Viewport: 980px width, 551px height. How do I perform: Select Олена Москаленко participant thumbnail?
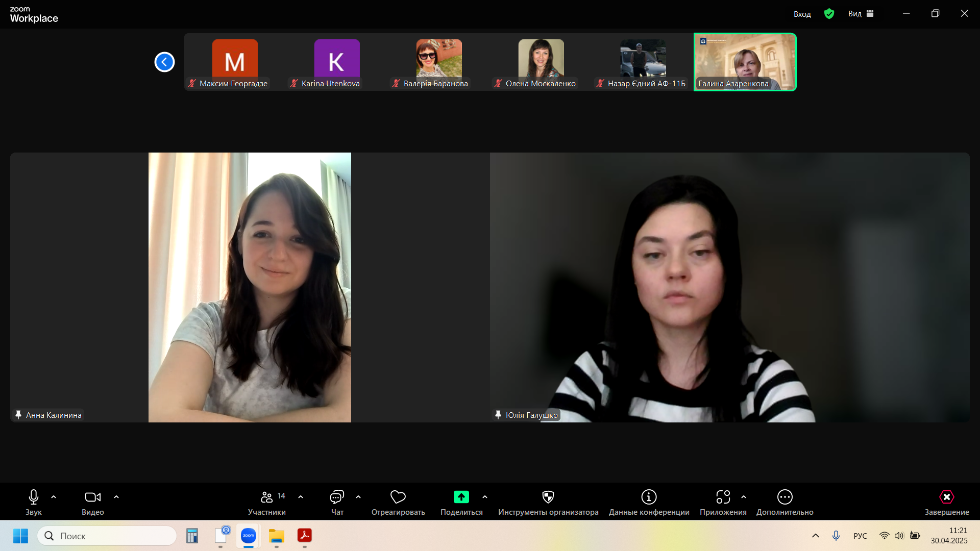click(x=541, y=62)
